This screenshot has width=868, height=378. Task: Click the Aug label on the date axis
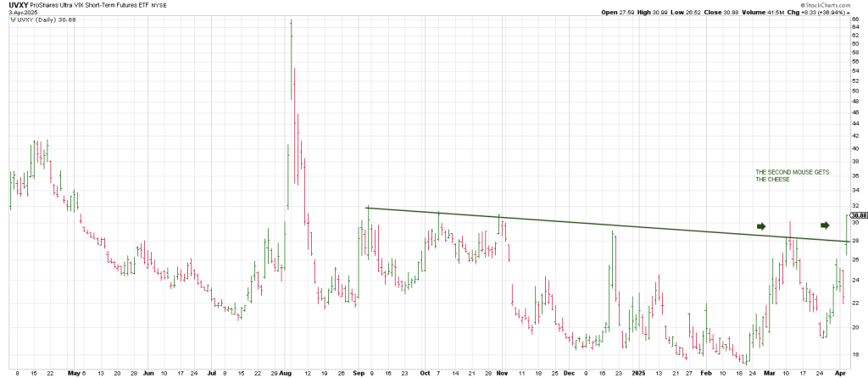click(x=285, y=372)
